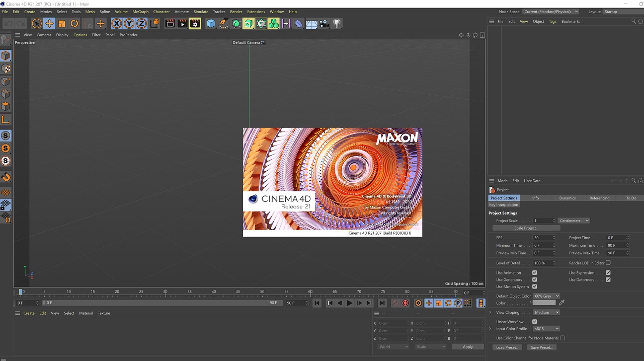The width and height of the screenshot is (644, 361).
Task: Add a Cube primitive object
Action: point(211,24)
